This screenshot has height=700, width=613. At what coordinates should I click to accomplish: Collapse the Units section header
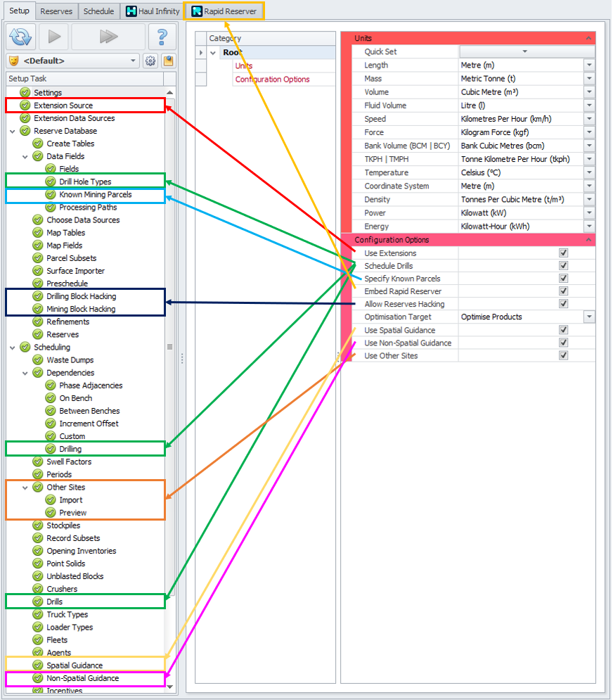click(x=589, y=39)
